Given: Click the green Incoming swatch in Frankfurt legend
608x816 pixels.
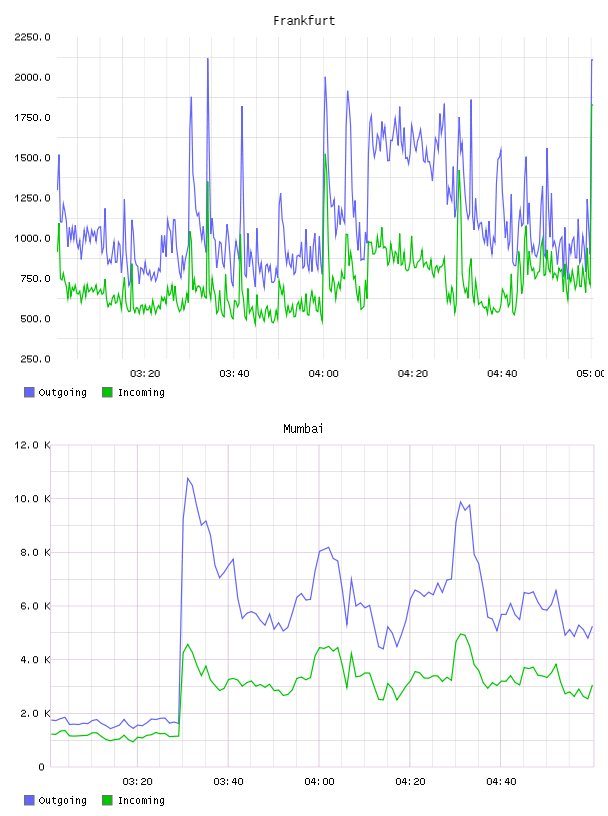Looking at the screenshot, I should pos(107,392).
